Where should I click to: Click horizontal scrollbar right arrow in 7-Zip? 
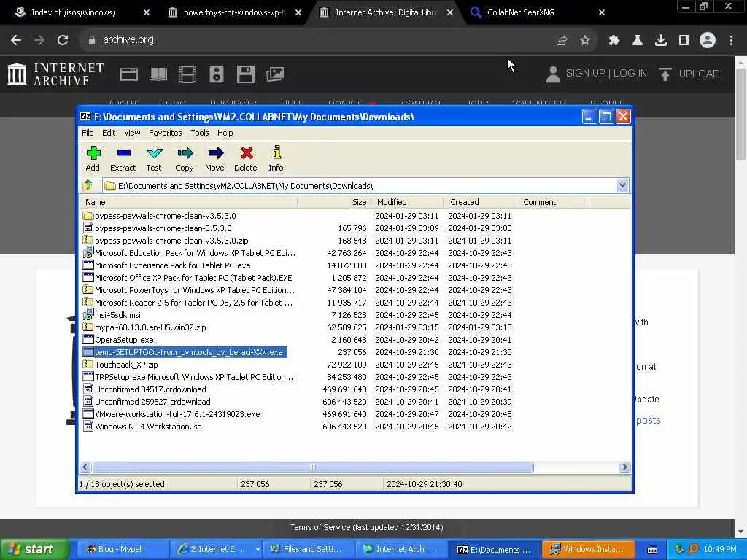(624, 467)
